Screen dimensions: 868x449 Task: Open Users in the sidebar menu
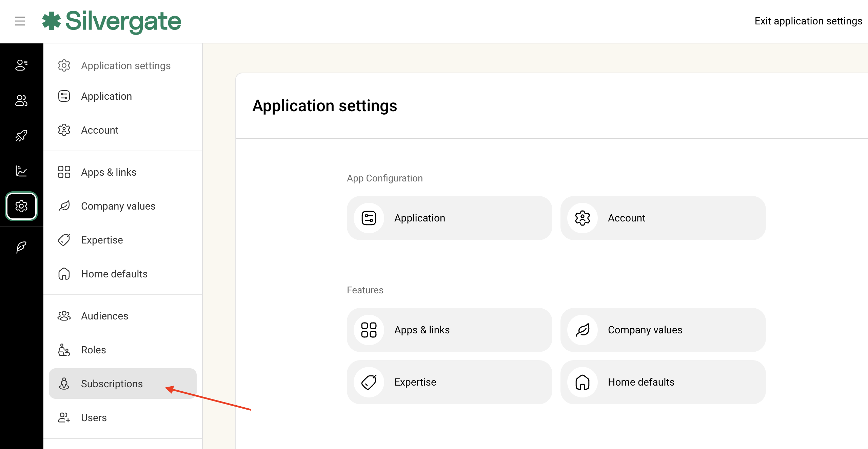[94, 417]
